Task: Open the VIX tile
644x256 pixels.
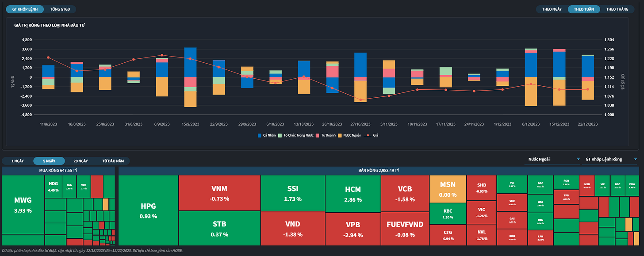Action: click(x=602, y=186)
